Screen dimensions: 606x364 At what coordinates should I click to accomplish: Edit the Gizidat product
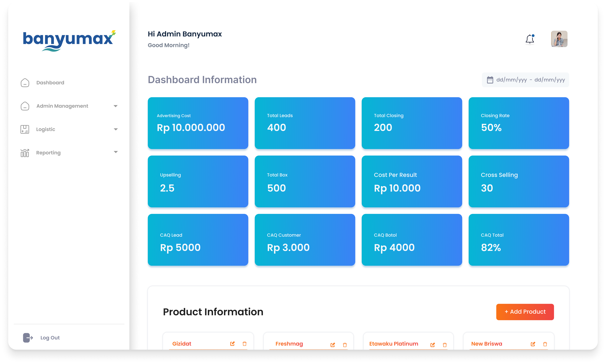[232, 344]
